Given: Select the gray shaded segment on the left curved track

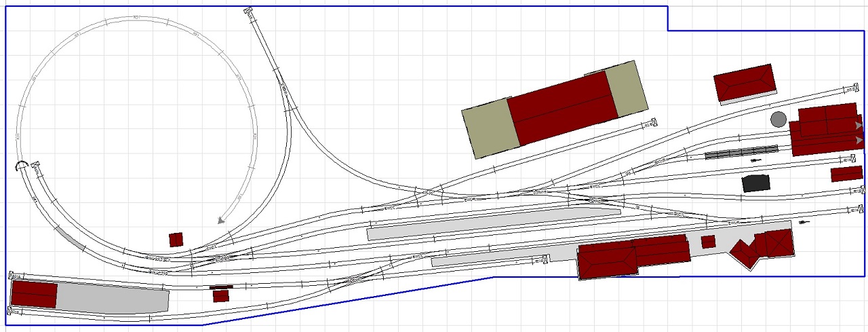Looking at the screenshot, I should tap(70, 236).
